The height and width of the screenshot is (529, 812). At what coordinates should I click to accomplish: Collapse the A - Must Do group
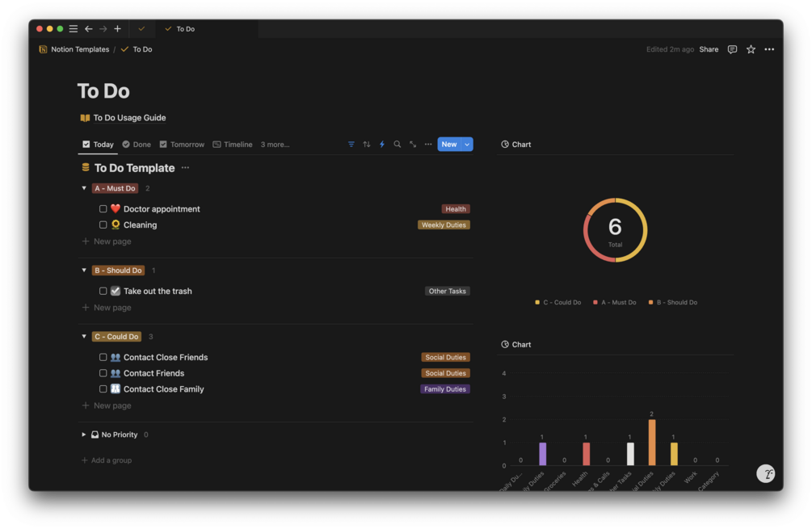point(84,188)
